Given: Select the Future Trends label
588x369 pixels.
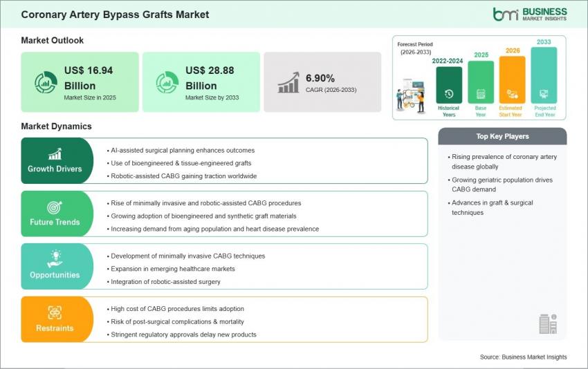Looking at the screenshot, I should [x=55, y=222].
